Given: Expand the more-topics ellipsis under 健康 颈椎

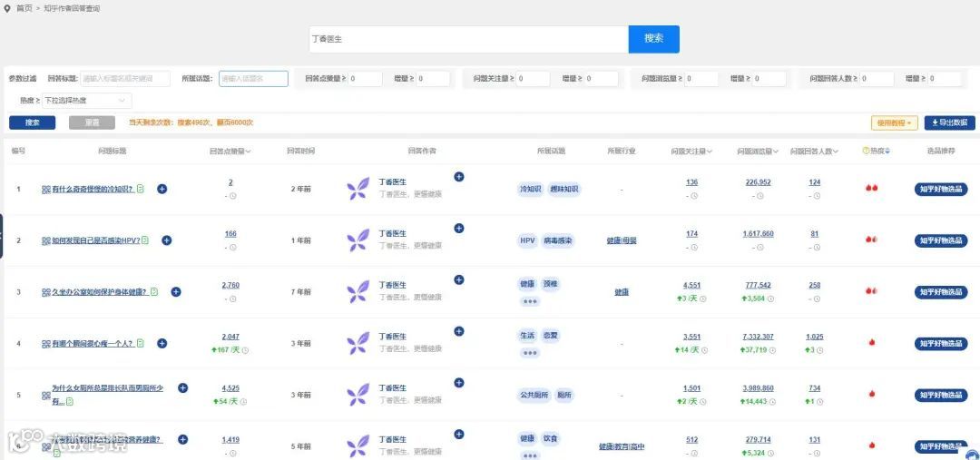Looking at the screenshot, I should (530, 302).
